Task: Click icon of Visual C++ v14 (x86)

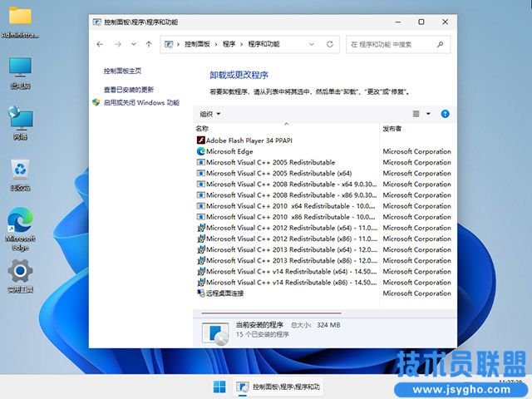Action: [201, 283]
